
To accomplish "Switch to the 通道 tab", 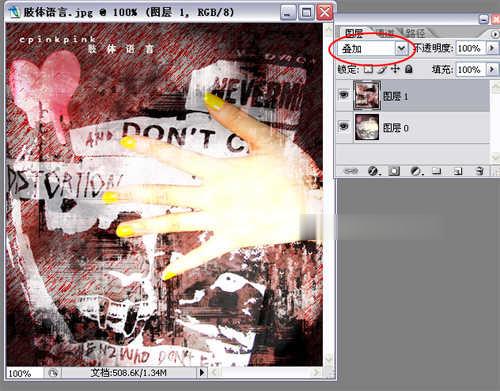I will [x=385, y=33].
